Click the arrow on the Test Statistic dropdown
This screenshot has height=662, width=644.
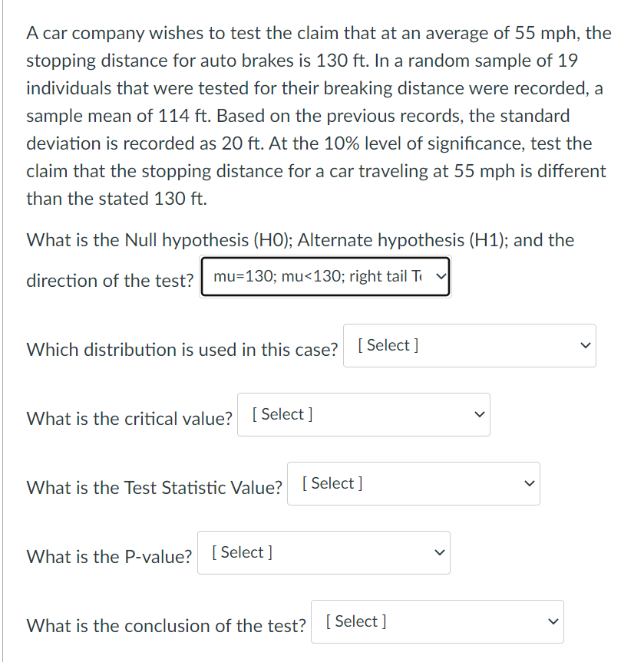(x=529, y=483)
